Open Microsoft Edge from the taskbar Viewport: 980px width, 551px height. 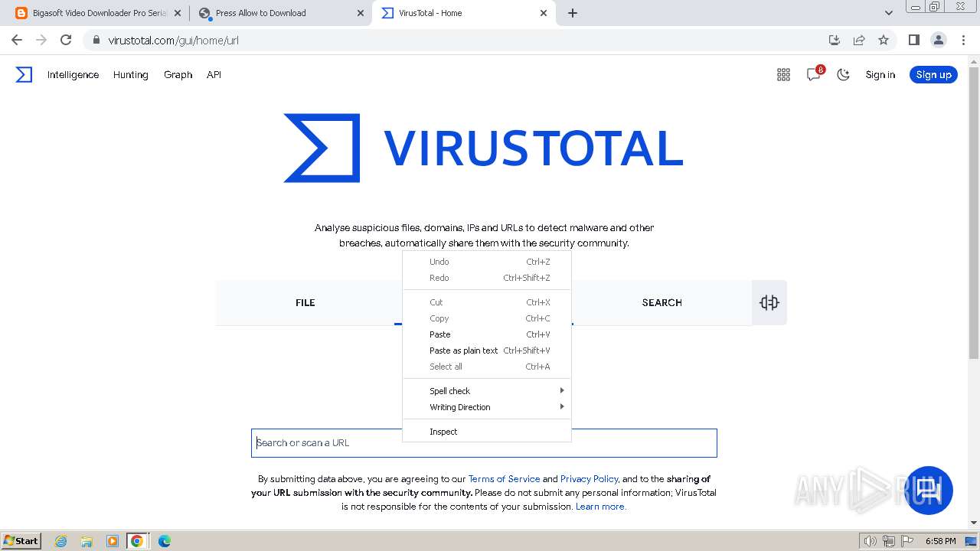(x=164, y=541)
